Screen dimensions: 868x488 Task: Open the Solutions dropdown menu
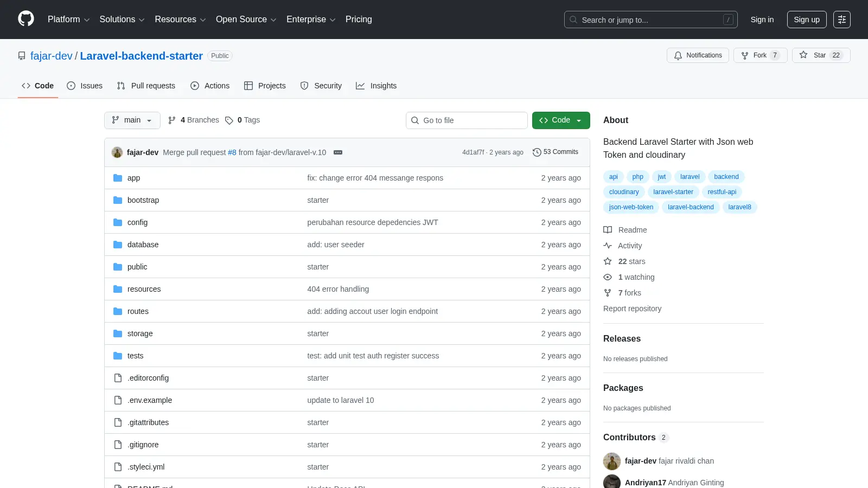(x=122, y=20)
